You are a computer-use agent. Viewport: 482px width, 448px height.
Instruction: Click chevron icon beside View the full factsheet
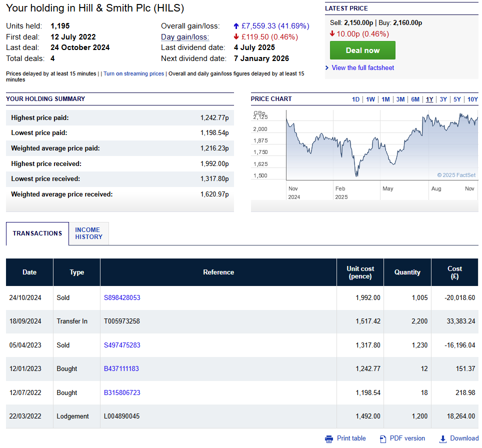pyautogui.click(x=327, y=68)
